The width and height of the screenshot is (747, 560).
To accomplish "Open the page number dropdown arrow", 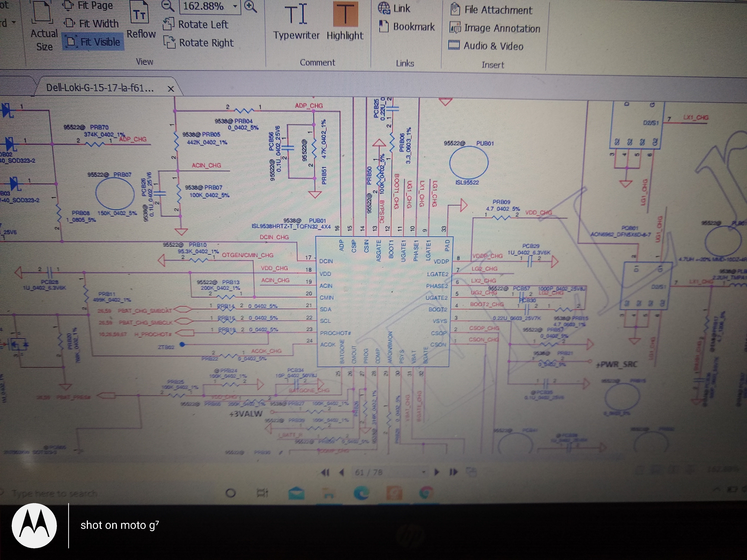I will (x=423, y=472).
